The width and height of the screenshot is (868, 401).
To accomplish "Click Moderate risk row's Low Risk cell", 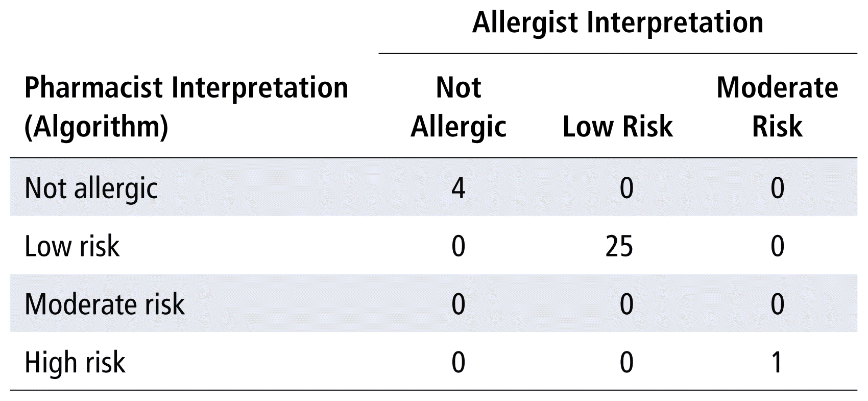I will (x=626, y=304).
